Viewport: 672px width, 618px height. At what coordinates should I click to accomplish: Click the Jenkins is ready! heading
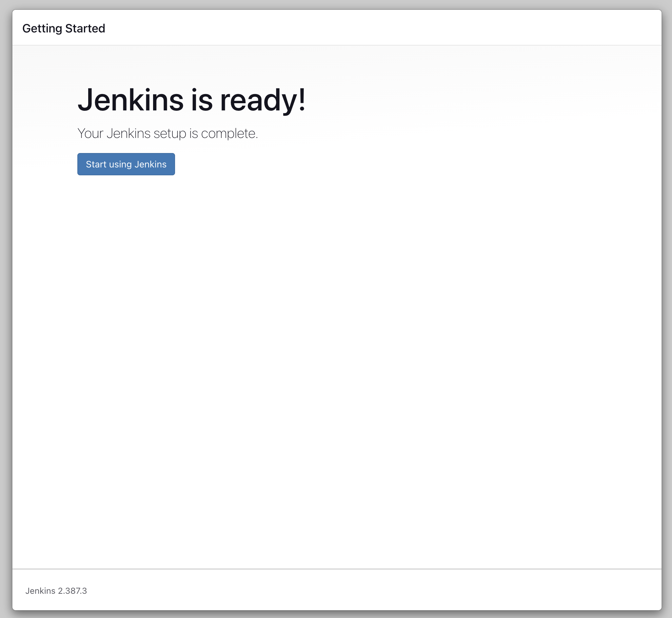[191, 100]
